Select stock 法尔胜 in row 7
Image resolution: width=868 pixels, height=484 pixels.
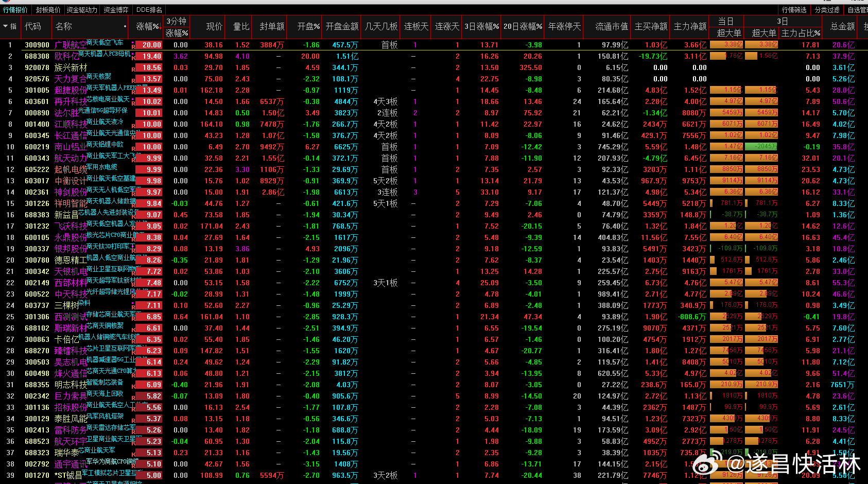coord(66,113)
